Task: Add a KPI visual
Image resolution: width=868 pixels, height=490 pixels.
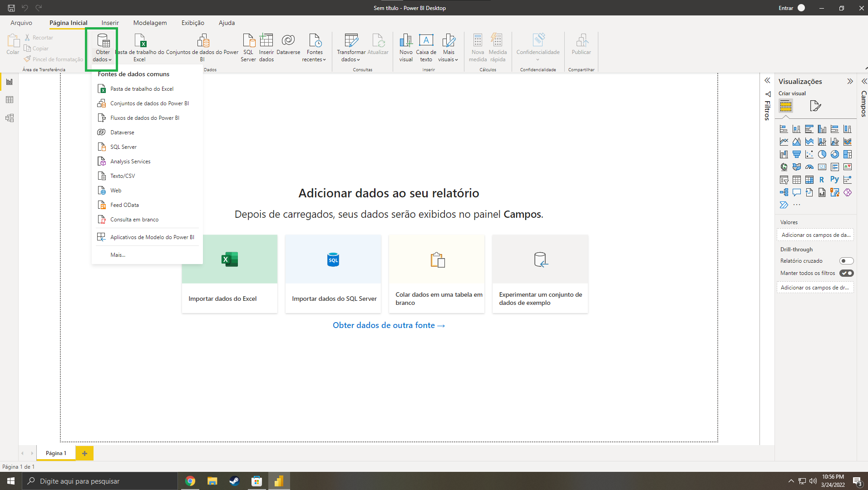Action: [x=848, y=167]
